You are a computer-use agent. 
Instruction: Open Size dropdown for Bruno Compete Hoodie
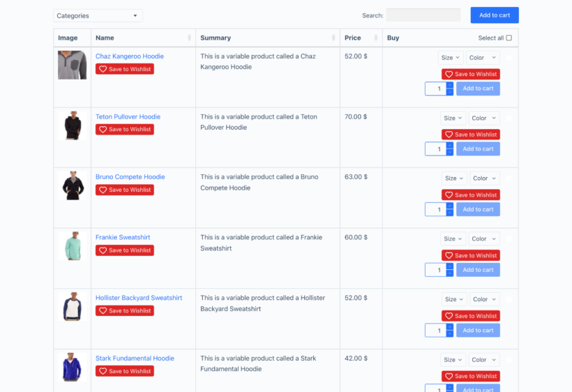pos(454,179)
